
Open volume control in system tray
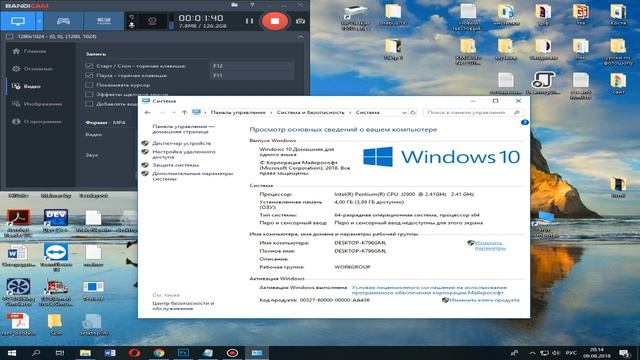click(x=556, y=353)
